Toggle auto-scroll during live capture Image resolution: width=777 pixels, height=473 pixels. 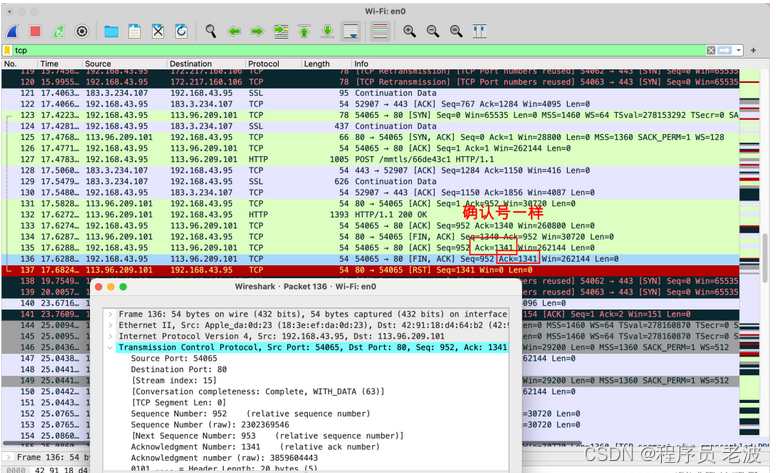click(351, 32)
